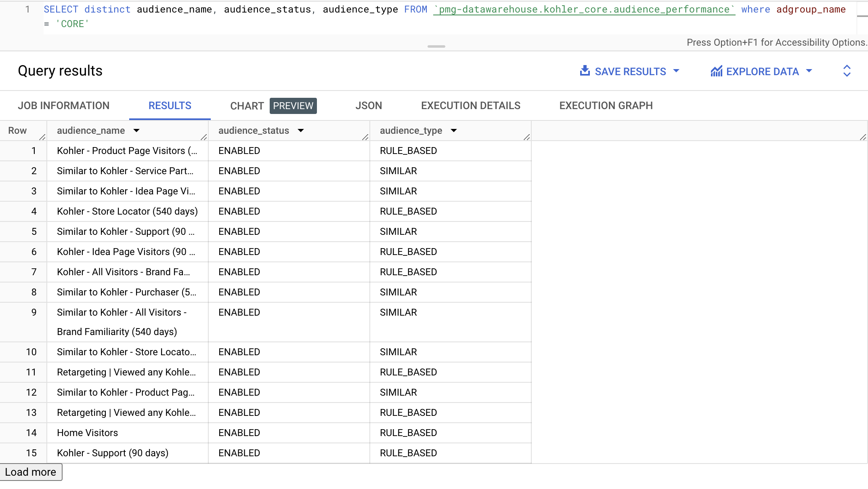868x489 pixels.
Task: Open the audience_status column dropdown arrow
Action: [301, 131]
